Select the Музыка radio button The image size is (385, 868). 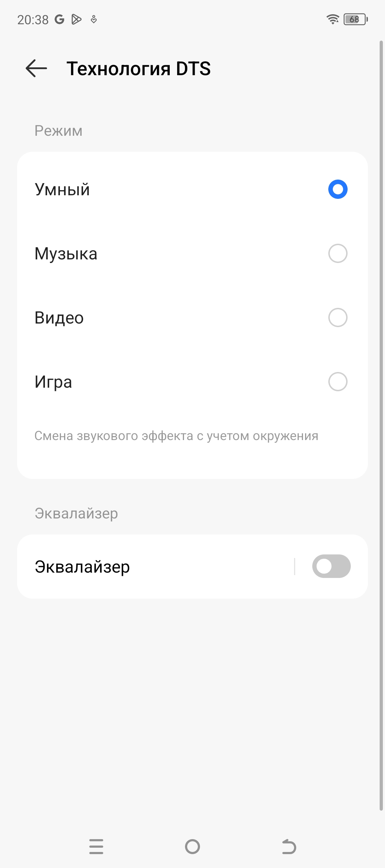click(338, 253)
